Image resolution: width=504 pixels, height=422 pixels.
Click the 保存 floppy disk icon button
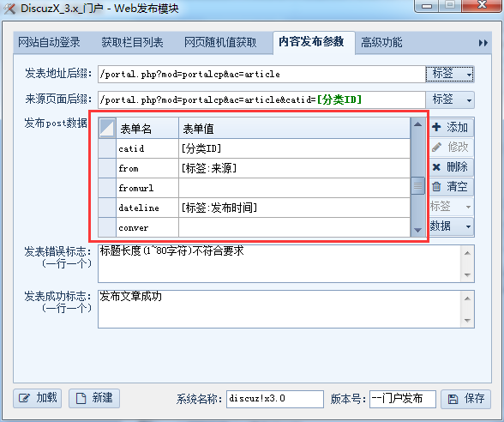pos(465,399)
